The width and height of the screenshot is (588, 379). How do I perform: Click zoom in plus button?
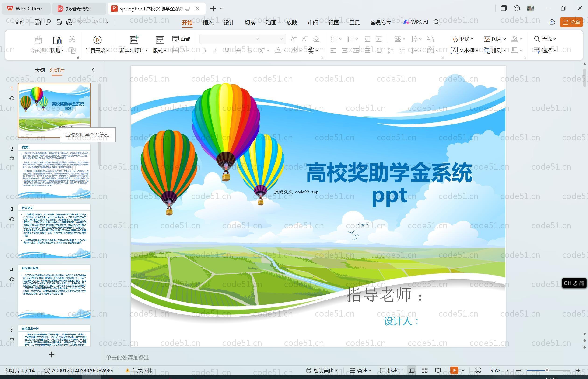[578, 370]
